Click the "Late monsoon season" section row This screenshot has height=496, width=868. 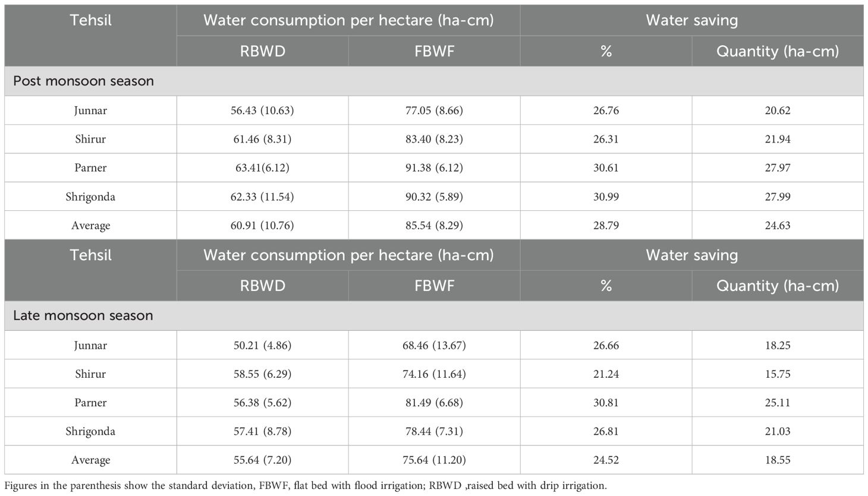pos(83,315)
